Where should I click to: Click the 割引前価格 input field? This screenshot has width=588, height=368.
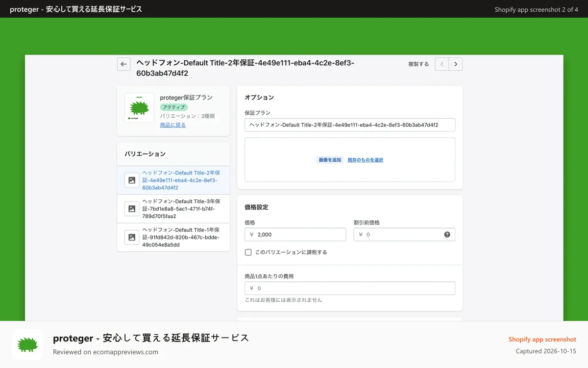[404, 235]
